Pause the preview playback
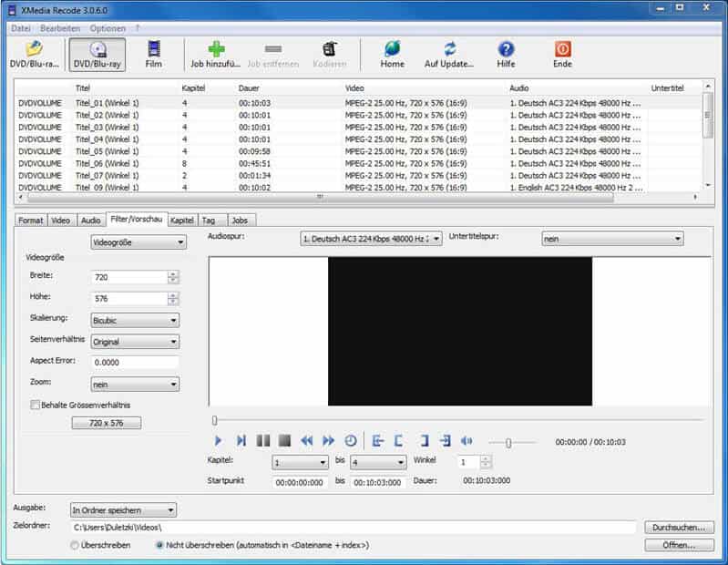 point(263,440)
